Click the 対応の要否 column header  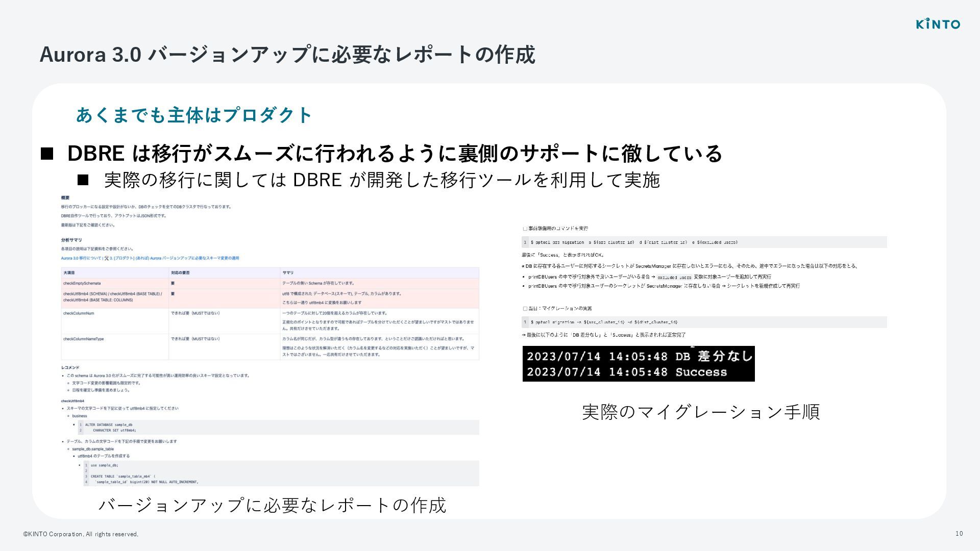tap(224, 273)
